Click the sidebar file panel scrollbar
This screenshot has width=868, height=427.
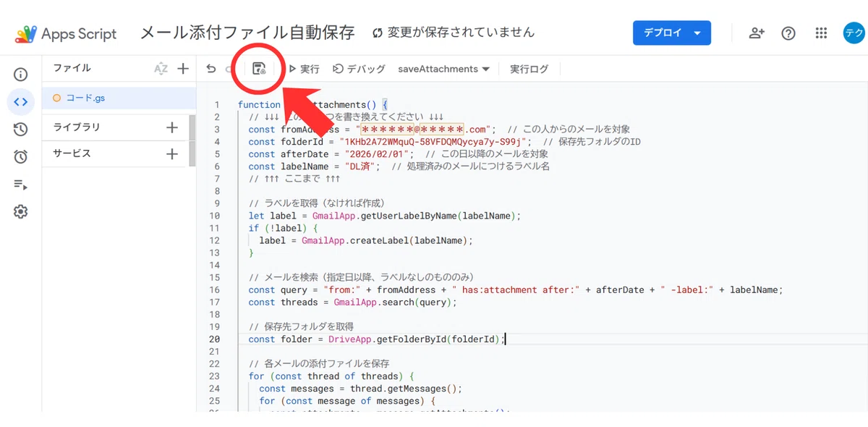coord(192,141)
